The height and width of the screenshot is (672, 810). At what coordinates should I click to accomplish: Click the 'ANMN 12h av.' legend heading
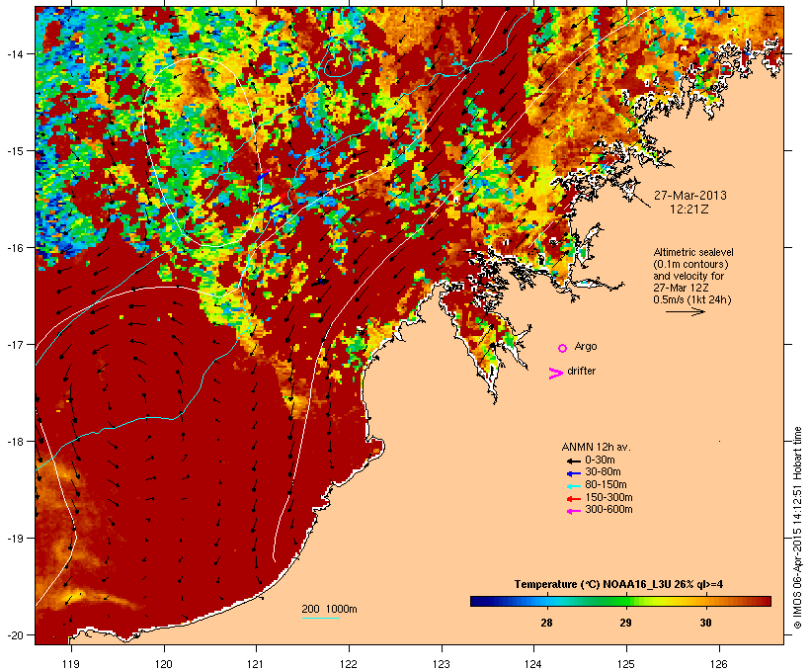pyautogui.click(x=596, y=447)
